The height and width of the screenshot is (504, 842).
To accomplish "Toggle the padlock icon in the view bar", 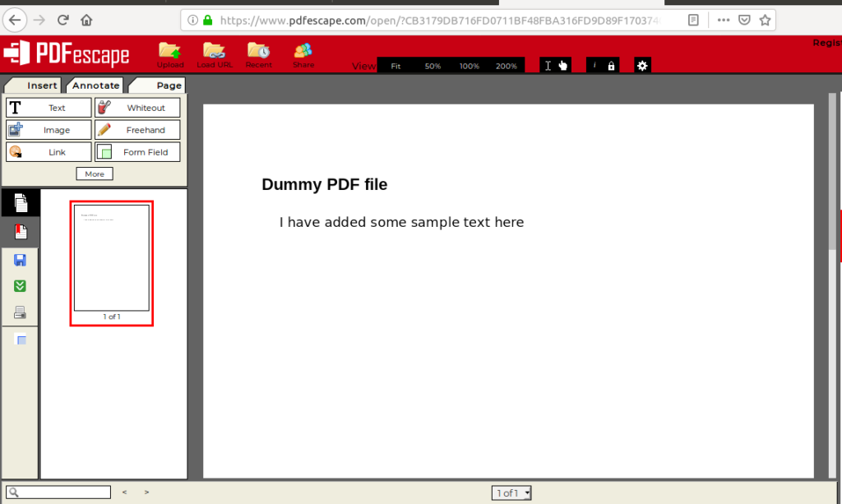I will coord(611,66).
